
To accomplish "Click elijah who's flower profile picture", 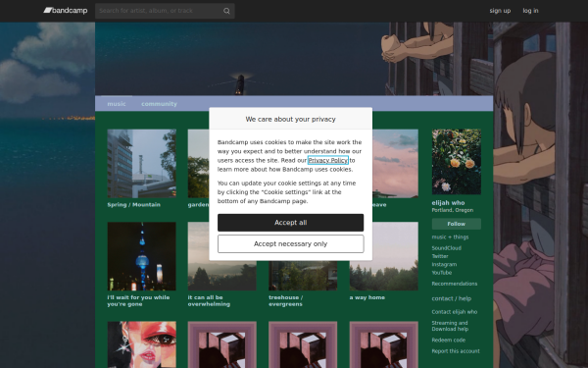I will coord(457,162).
